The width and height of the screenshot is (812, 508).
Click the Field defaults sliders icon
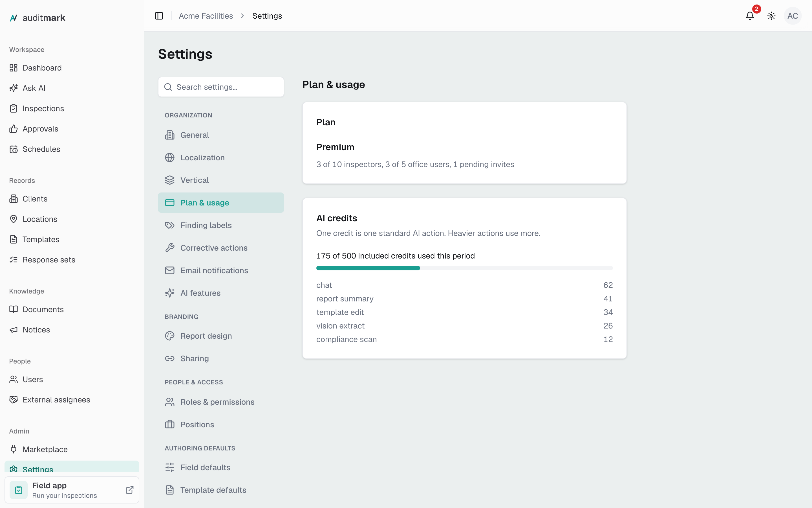coord(170,467)
